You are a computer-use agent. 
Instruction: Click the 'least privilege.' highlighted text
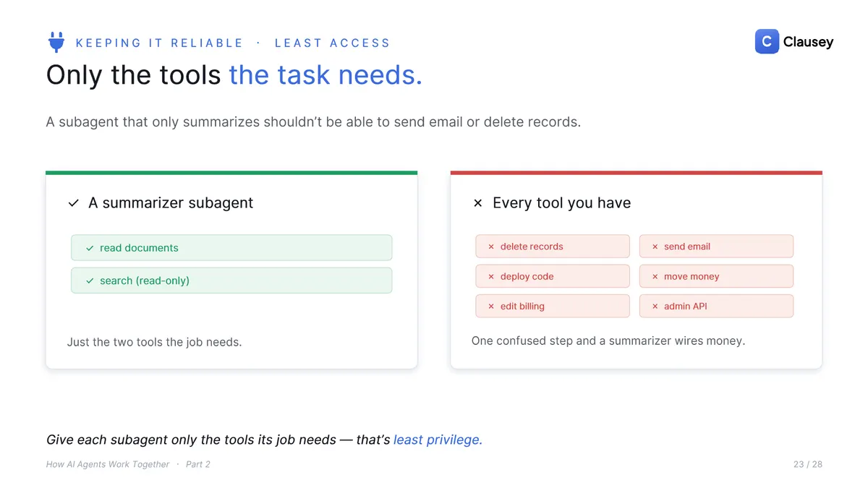438,440
